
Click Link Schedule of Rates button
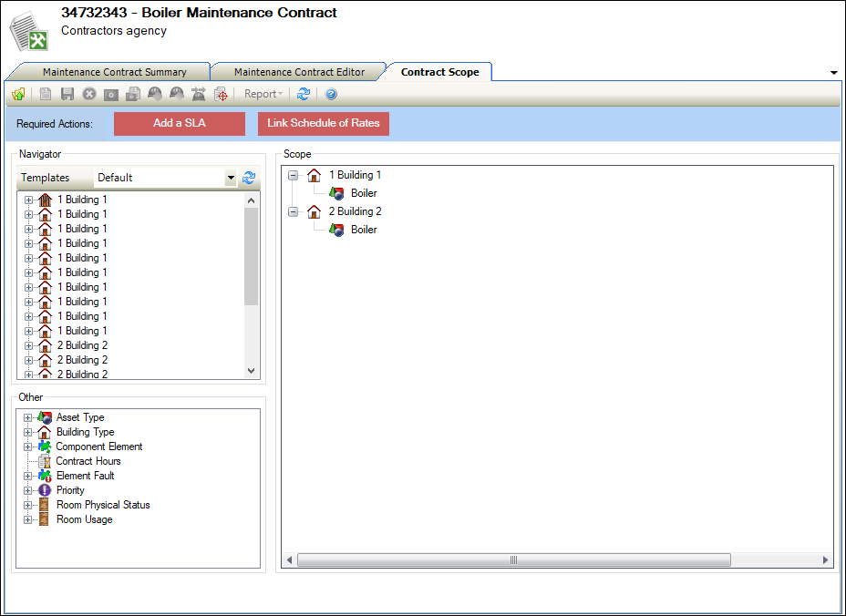324,123
